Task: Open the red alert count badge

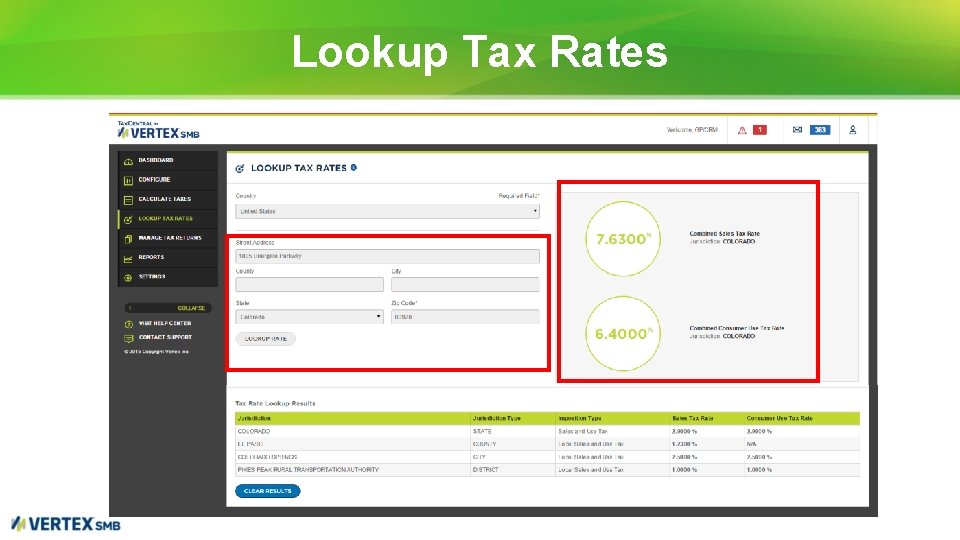Action: point(760,130)
